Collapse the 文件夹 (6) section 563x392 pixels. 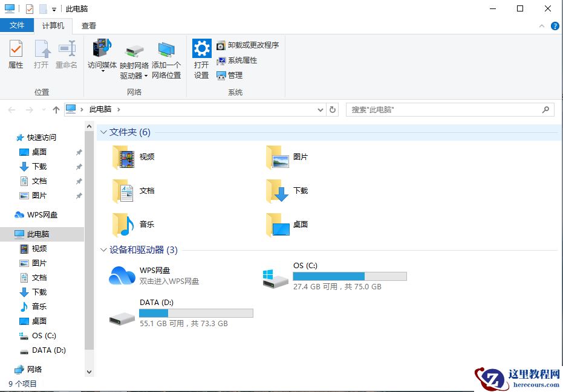coord(102,132)
